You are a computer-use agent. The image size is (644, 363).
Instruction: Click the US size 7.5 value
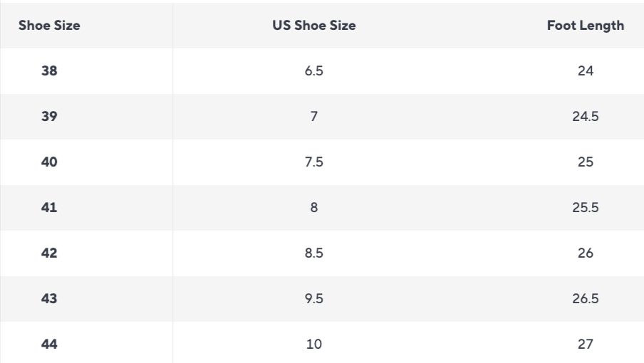click(x=314, y=162)
